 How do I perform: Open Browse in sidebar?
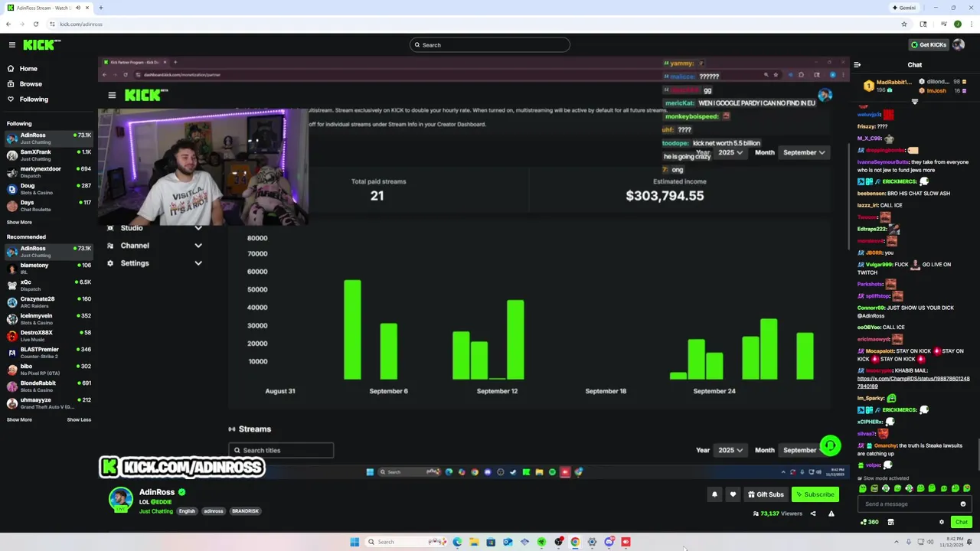pyautogui.click(x=31, y=84)
